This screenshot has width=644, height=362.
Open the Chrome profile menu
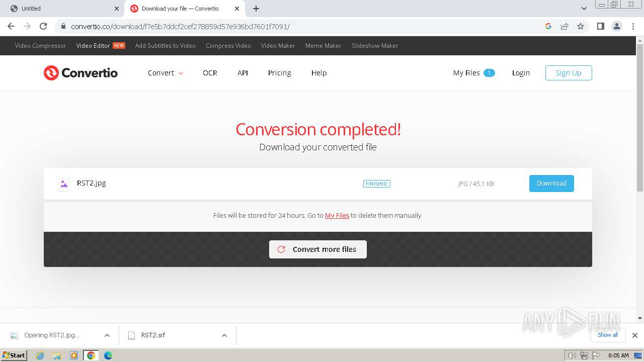(617, 26)
